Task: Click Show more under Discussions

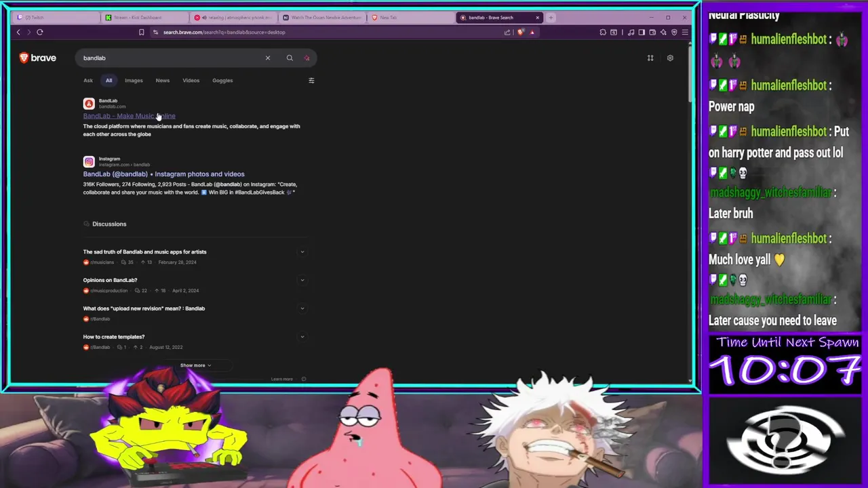Action: [195, 365]
